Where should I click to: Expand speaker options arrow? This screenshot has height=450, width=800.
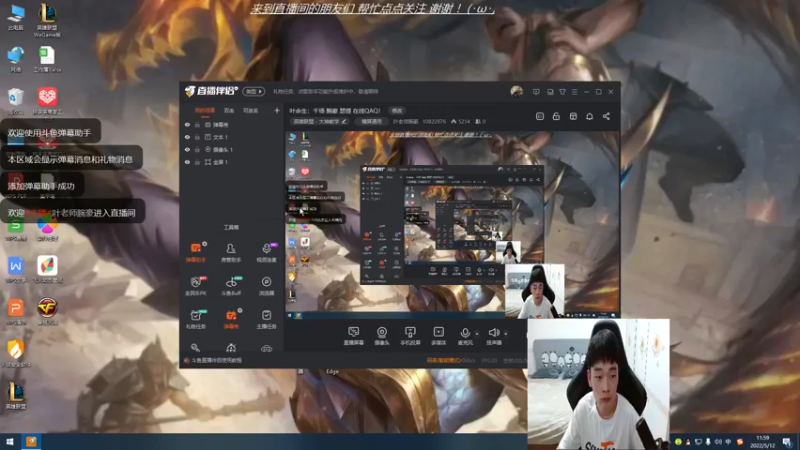coord(506,333)
